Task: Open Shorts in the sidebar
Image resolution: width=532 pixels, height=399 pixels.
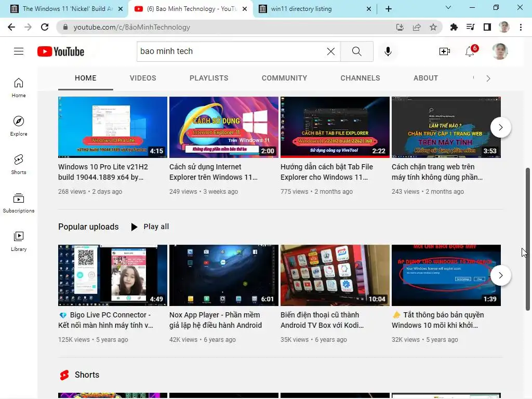Action: point(19,165)
